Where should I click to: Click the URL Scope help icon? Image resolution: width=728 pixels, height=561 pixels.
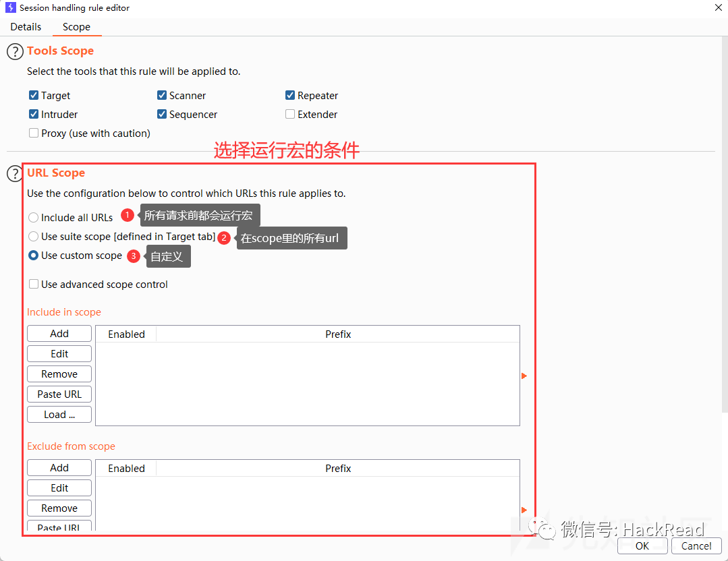[14, 173]
